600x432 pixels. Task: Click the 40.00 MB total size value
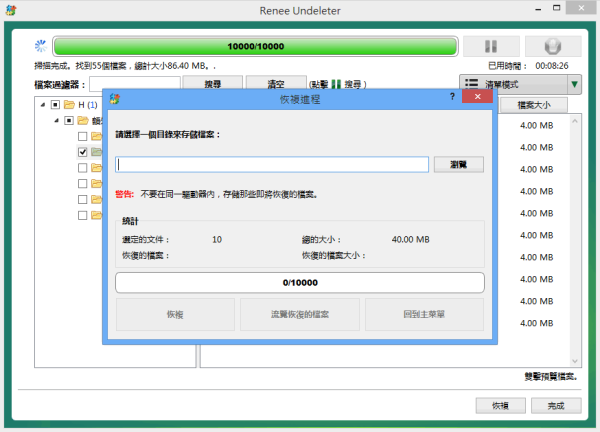click(411, 240)
